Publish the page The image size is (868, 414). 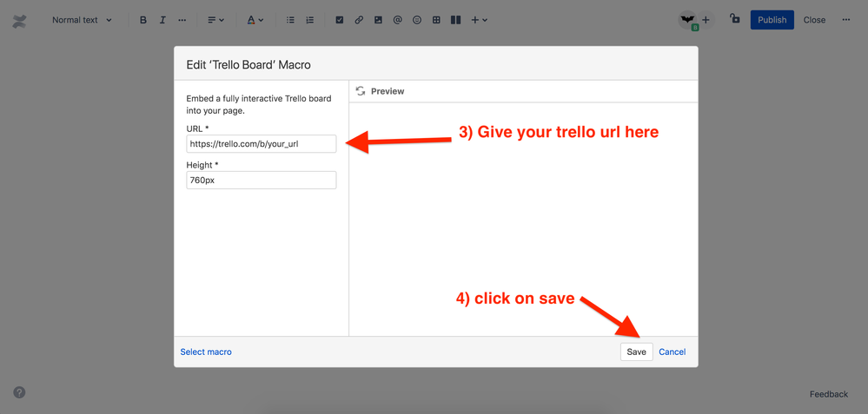(x=772, y=20)
